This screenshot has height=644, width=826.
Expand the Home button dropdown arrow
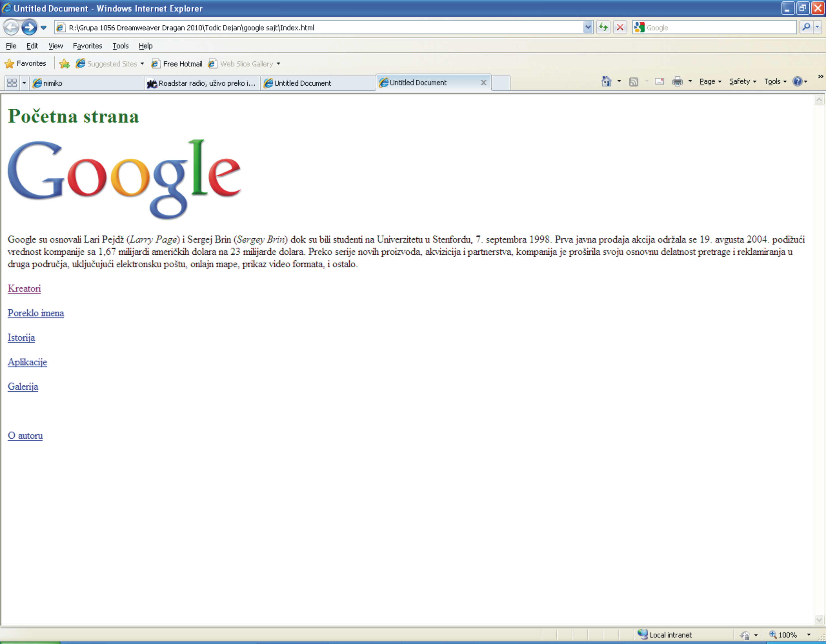click(619, 81)
